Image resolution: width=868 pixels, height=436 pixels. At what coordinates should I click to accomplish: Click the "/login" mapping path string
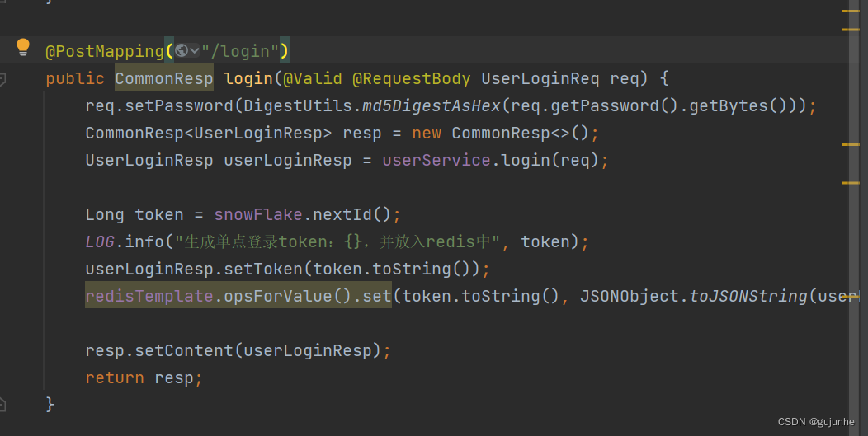(x=240, y=51)
